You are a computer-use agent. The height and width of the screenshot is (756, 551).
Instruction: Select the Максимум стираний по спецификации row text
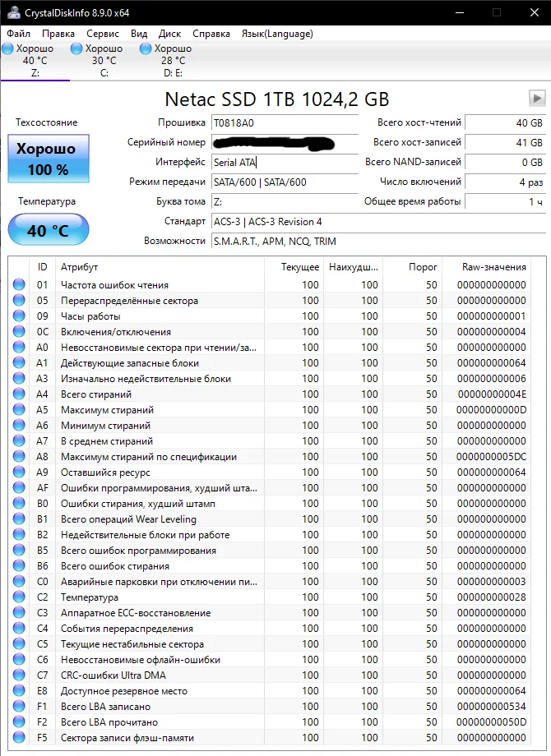[149, 457]
